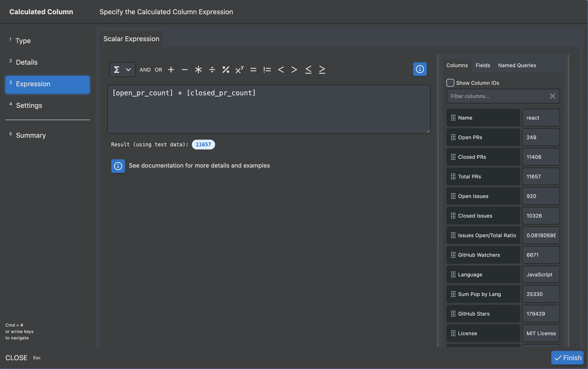Insert the multiply asterisk operator
The image size is (588, 369).
pos(198,70)
